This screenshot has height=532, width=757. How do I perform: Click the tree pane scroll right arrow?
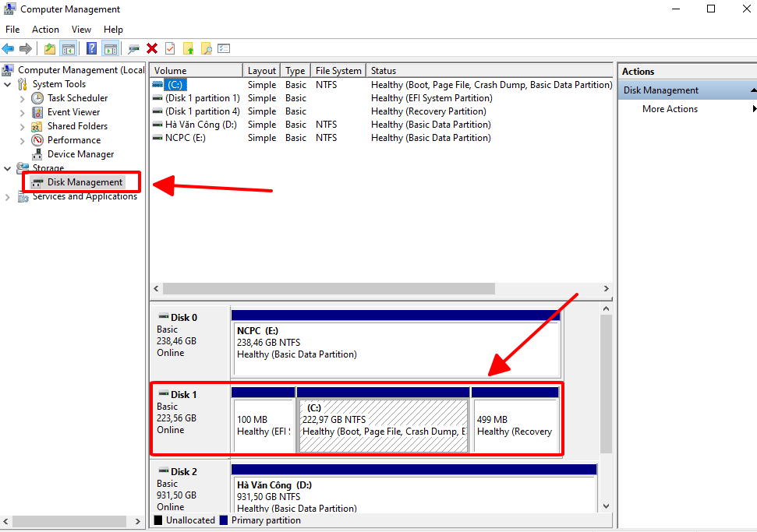pos(137,521)
